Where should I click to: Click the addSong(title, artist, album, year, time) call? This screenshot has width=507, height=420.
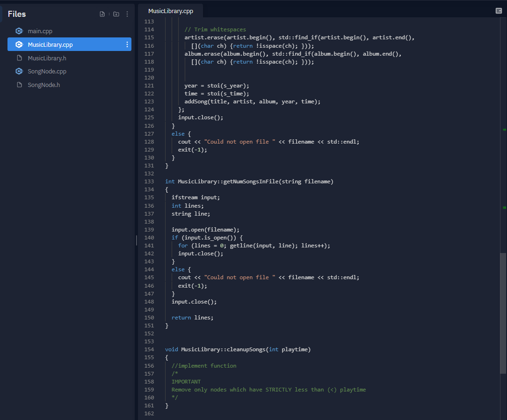(x=252, y=101)
